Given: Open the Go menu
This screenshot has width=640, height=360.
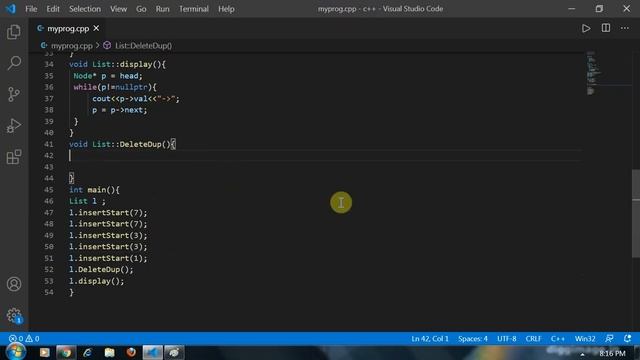Looking at the screenshot, I should 141,9.
